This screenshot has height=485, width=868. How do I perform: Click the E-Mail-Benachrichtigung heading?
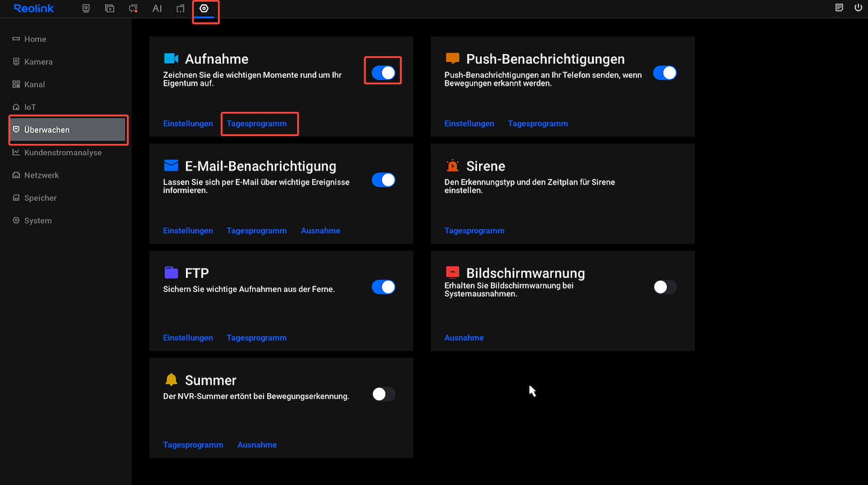(261, 166)
